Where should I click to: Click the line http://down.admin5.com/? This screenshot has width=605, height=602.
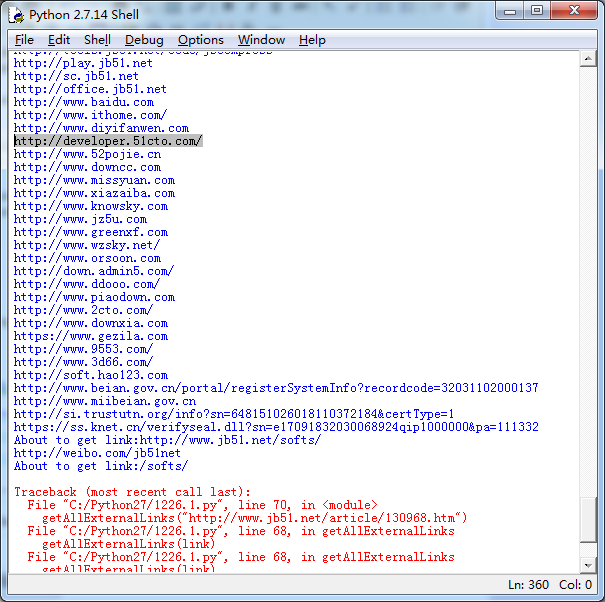click(x=94, y=271)
